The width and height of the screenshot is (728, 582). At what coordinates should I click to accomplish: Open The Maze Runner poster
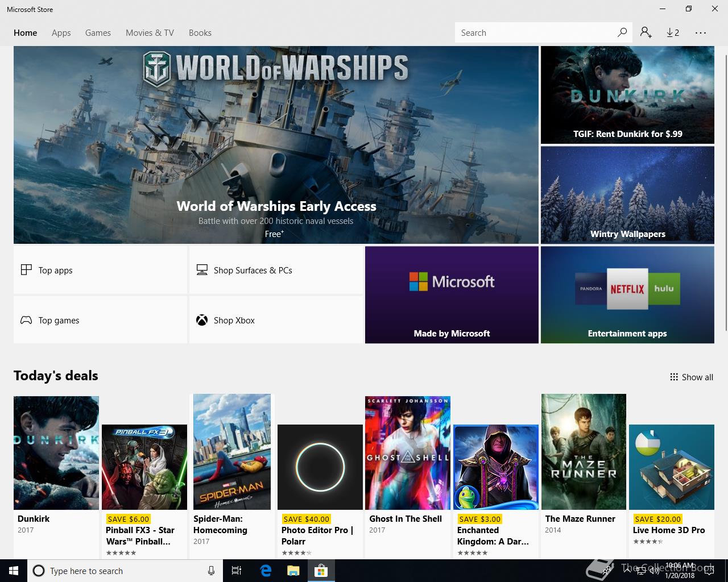click(x=584, y=452)
